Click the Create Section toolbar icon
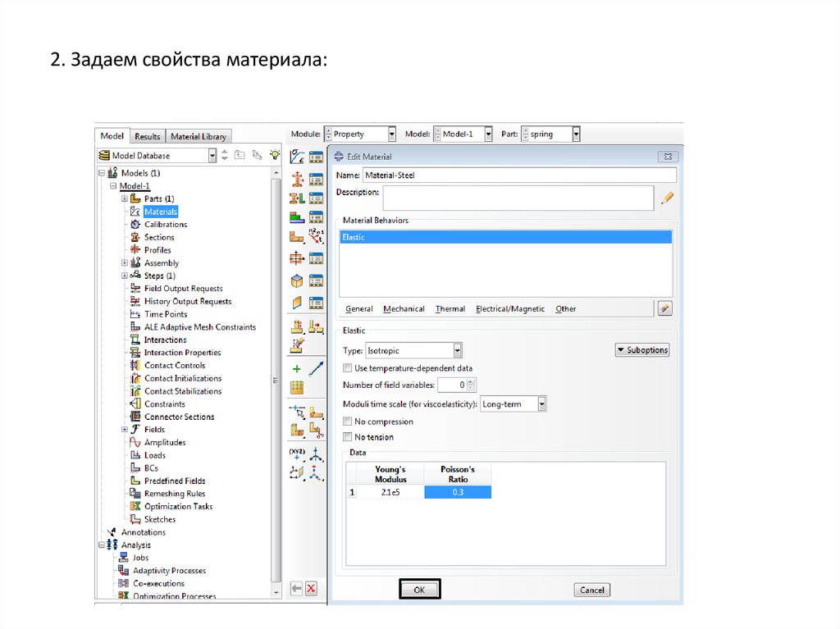This screenshot has height=629, width=840. [297, 178]
